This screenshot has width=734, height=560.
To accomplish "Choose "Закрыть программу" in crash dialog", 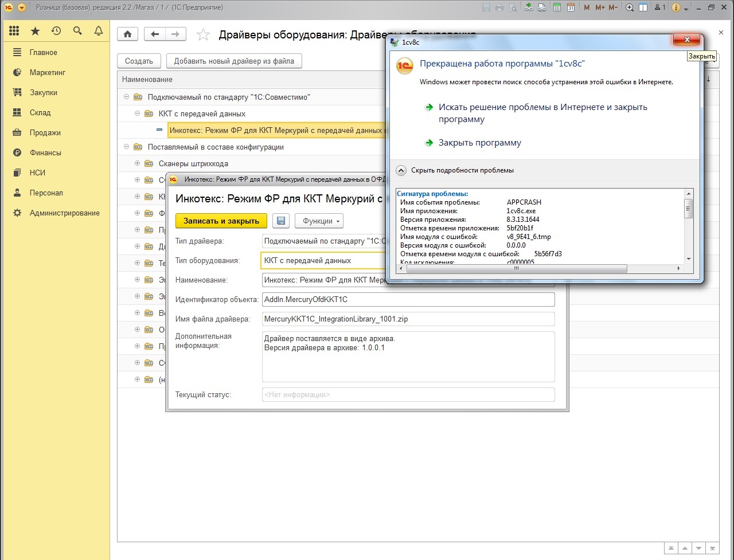I will point(480,143).
